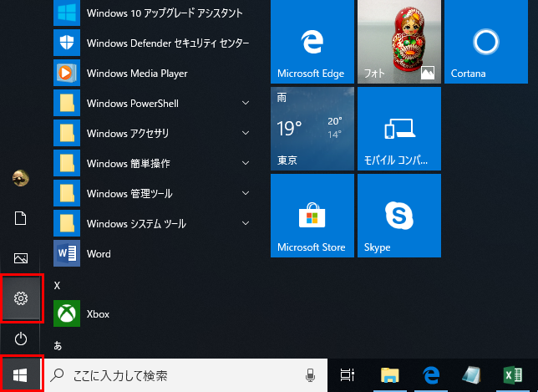Click the microphone icon in search box
The width and height of the screenshot is (538, 392).
click(311, 376)
